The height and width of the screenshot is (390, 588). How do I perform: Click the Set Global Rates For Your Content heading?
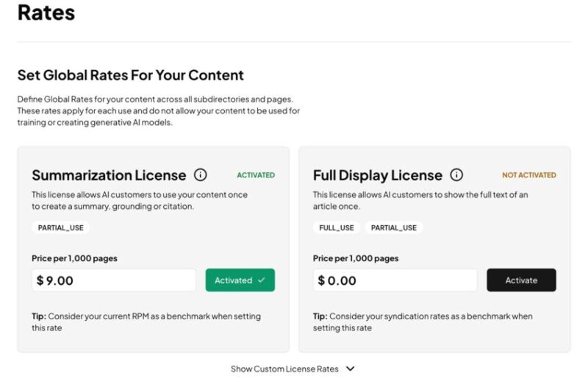pos(131,75)
